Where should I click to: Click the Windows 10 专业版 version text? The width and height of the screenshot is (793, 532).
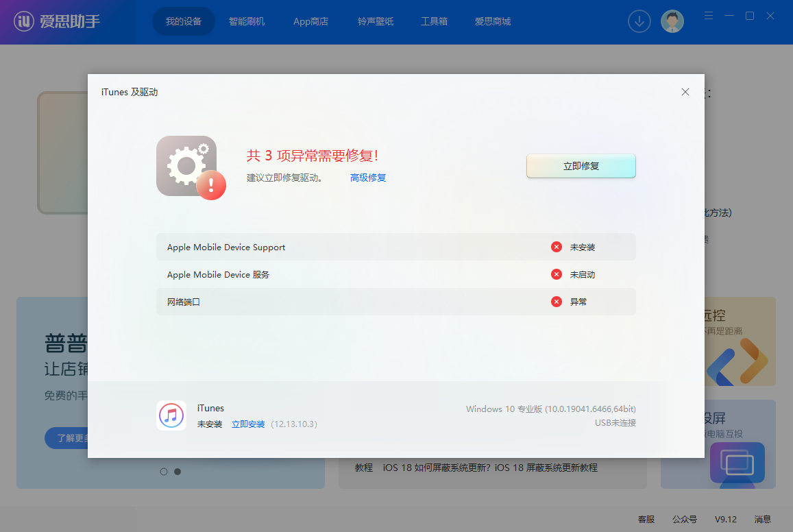[551, 409]
